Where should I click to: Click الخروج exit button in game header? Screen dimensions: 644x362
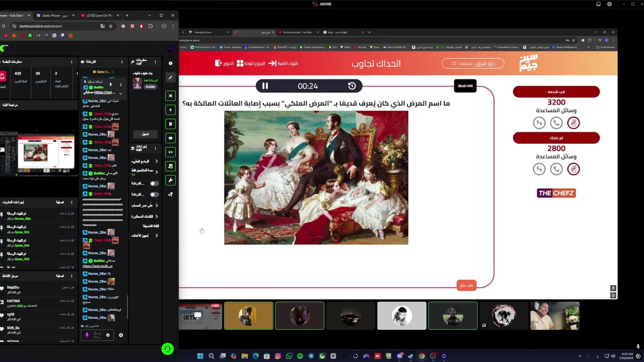click(x=224, y=63)
